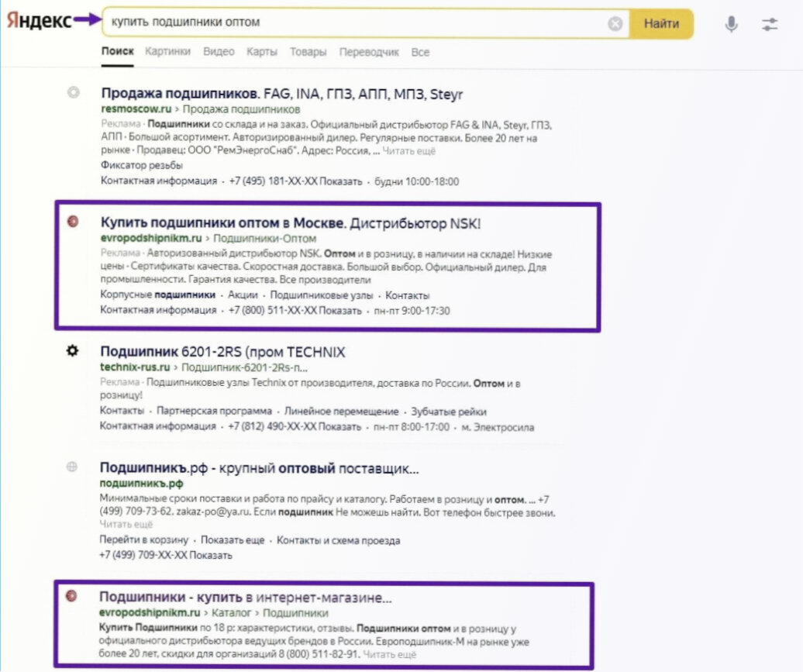Open the подшипникъ.рф green domain link
Image resolution: width=803 pixels, height=672 pixels.
click(141, 484)
